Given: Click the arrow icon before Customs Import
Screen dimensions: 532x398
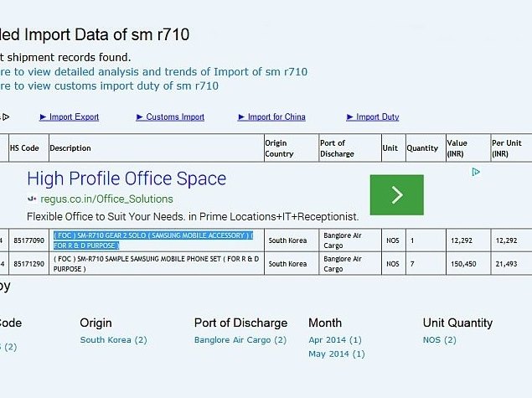Looking at the screenshot, I should pos(140,117).
